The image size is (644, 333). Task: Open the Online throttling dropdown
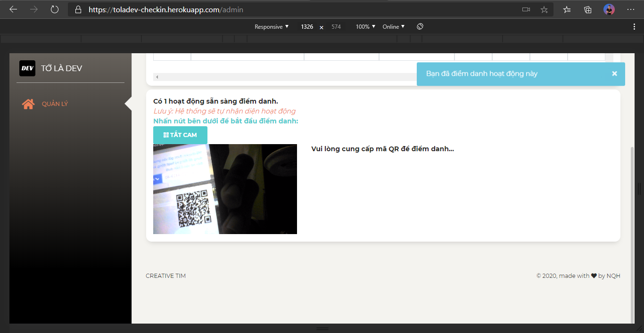(394, 27)
